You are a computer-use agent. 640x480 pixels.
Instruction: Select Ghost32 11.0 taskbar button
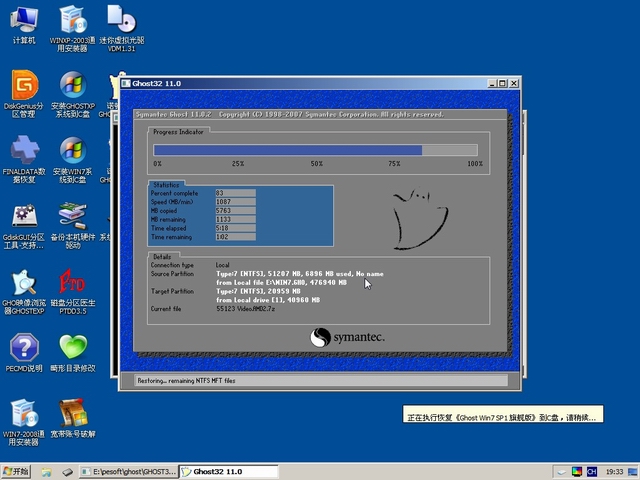229,471
